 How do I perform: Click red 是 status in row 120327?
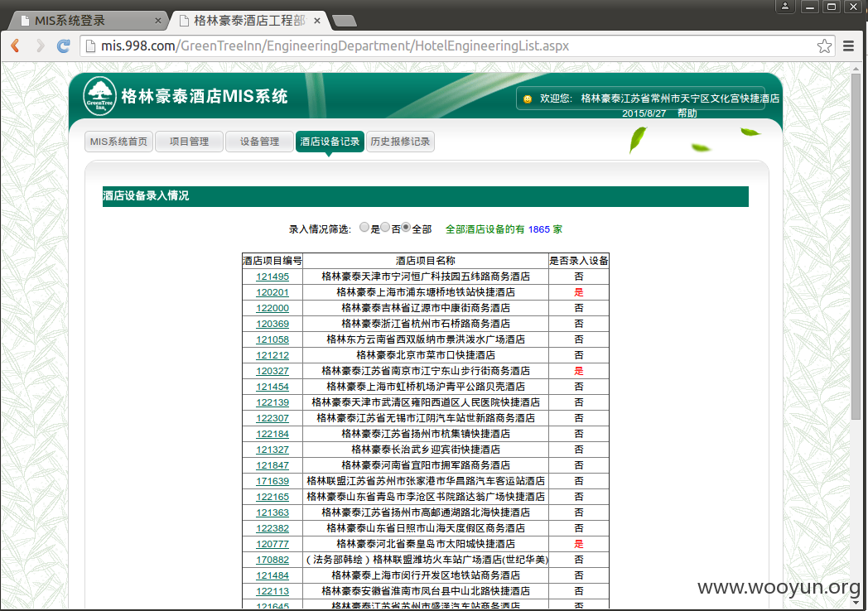point(578,372)
